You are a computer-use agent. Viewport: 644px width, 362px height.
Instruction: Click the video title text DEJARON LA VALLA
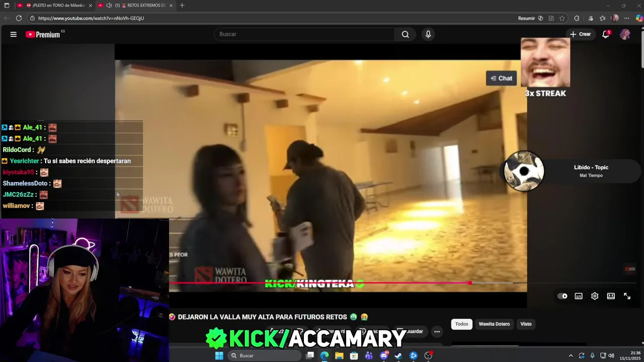click(263, 317)
